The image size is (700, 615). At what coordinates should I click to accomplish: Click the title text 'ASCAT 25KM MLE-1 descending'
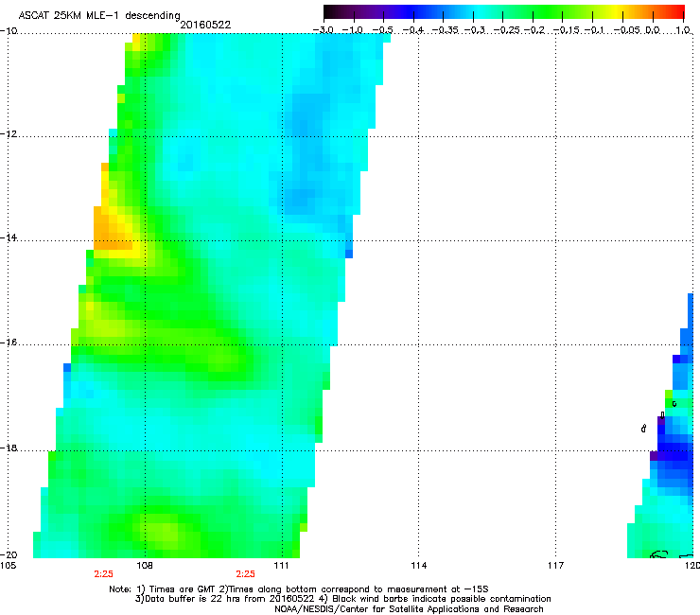(99, 15)
